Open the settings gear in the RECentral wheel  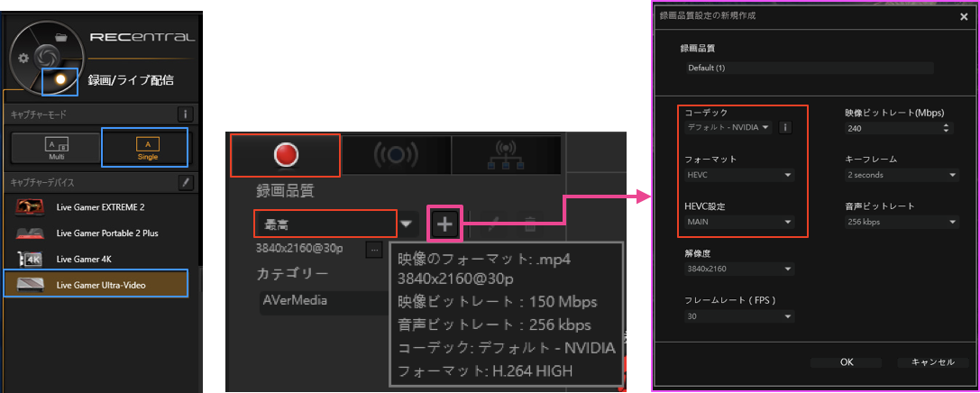23,58
